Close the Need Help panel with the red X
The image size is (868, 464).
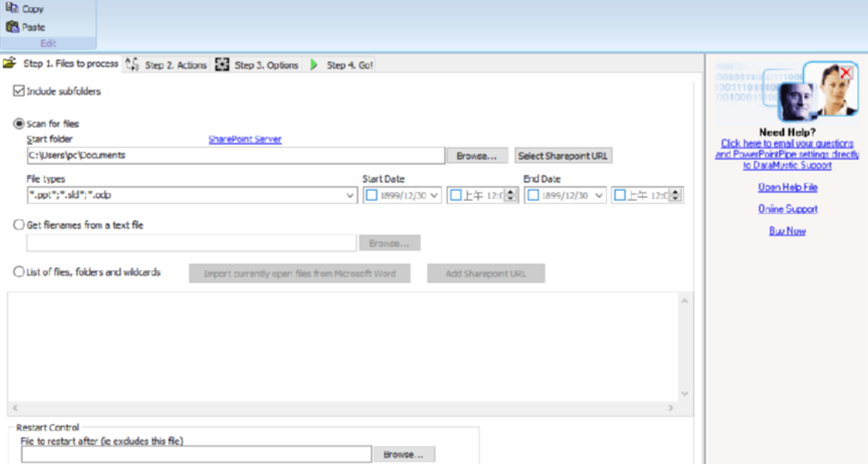pos(846,73)
